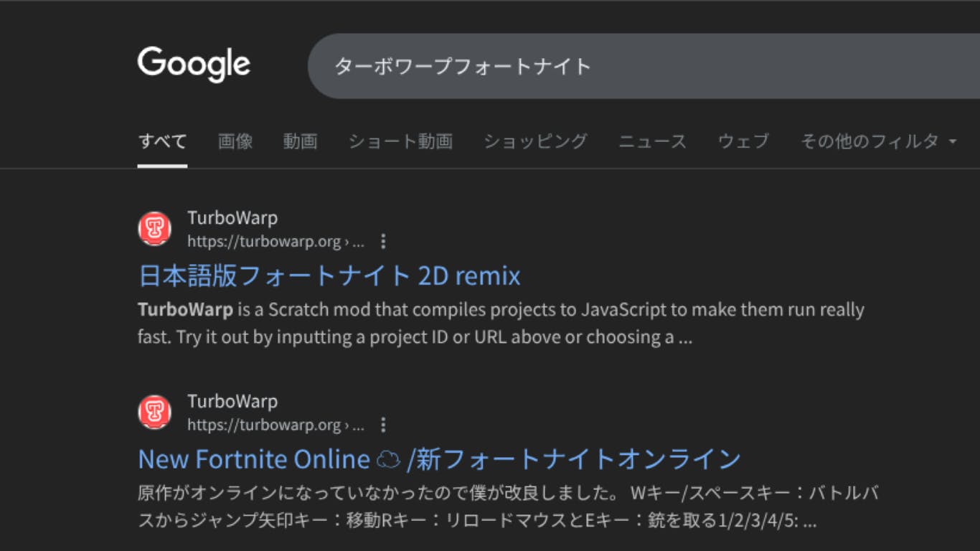The width and height of the screenshot is (980, 551).
Task: Select the ウェブ filter tab
Action: 743,141
